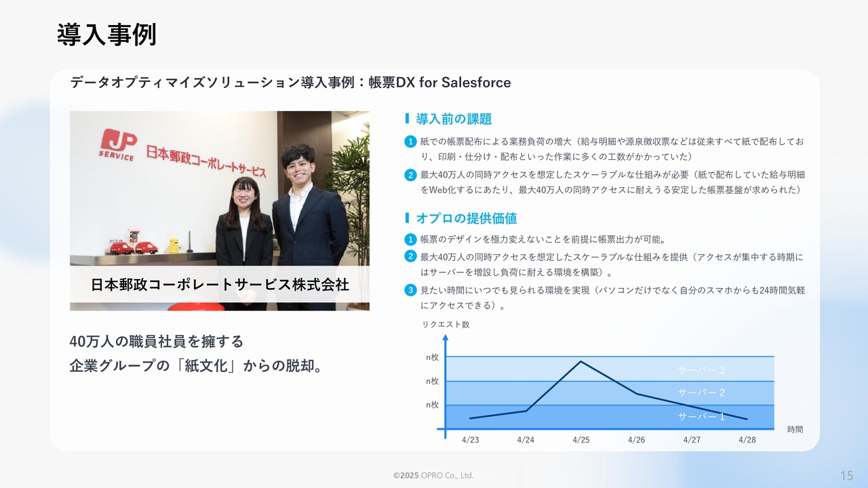Click number 2 bullet under 導入前の課題
The width and height of the screenshot is (868, 488).
(410, 175)
